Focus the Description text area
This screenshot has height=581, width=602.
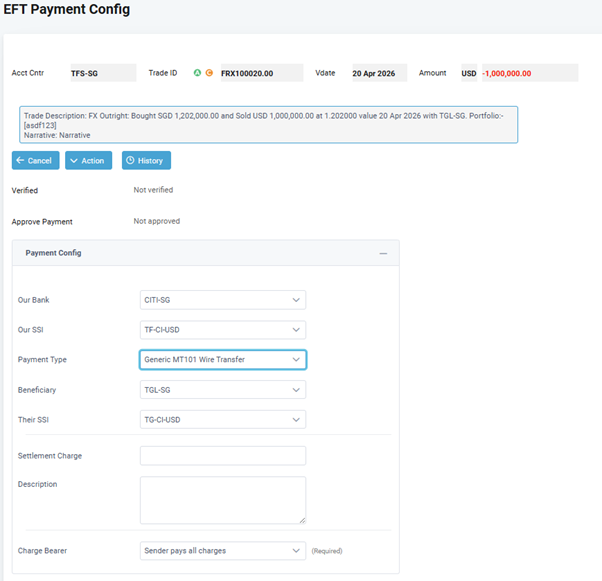223,499
